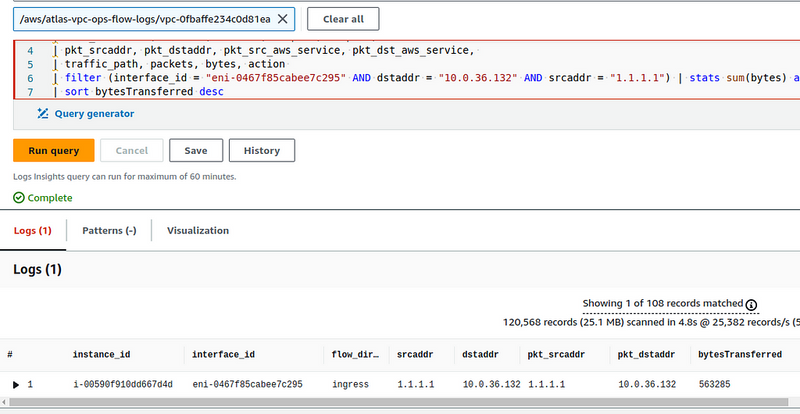Click the horizontal scrollbar under results
Image resolution: width=800 pixels, height=414 pixels.
tap(400, 403)
